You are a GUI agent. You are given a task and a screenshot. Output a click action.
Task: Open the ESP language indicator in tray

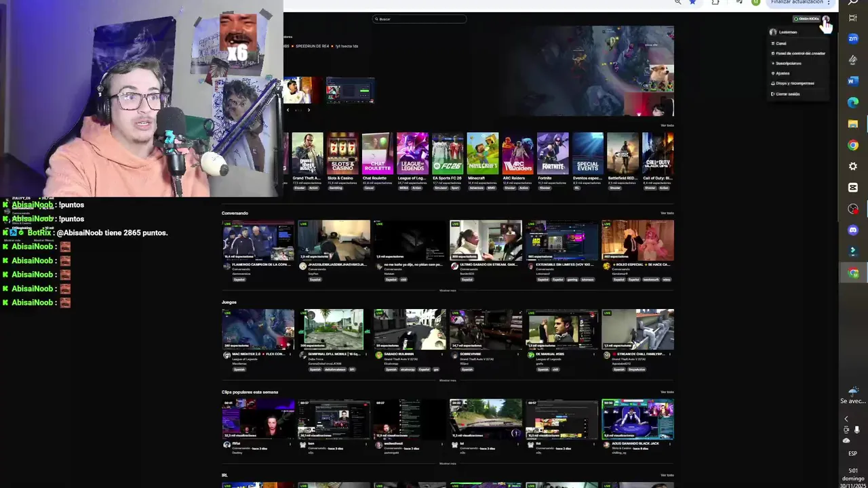coord(852,453)
